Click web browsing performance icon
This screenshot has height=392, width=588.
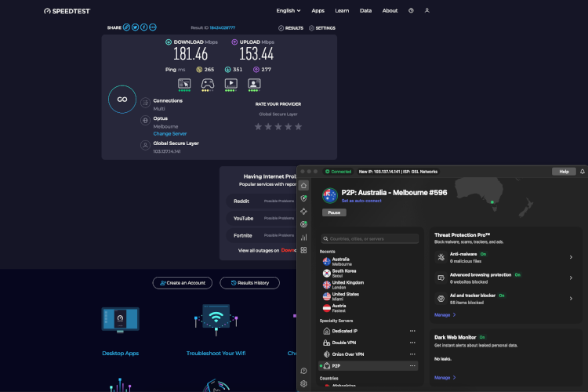[x=184, y=84]
